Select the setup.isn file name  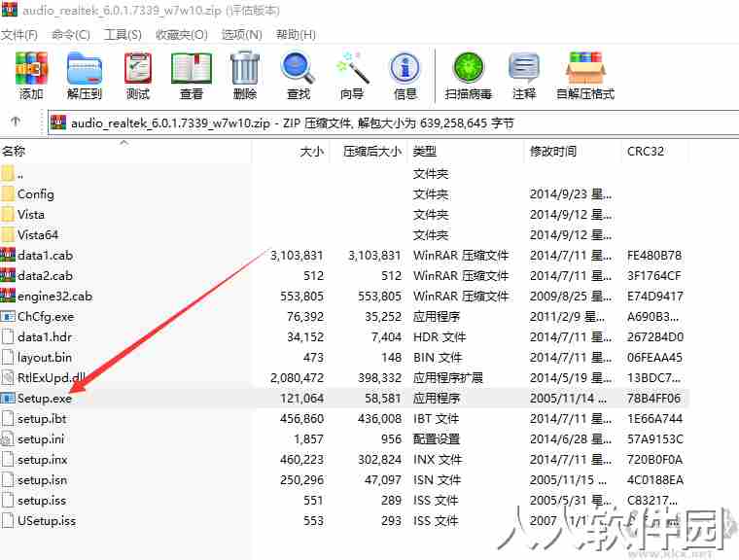point(42,480)
